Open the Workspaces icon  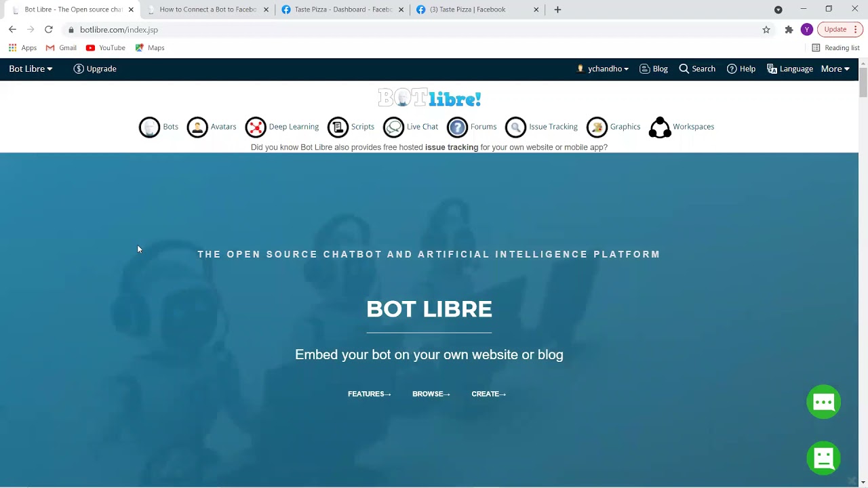[x=660, y=127]
